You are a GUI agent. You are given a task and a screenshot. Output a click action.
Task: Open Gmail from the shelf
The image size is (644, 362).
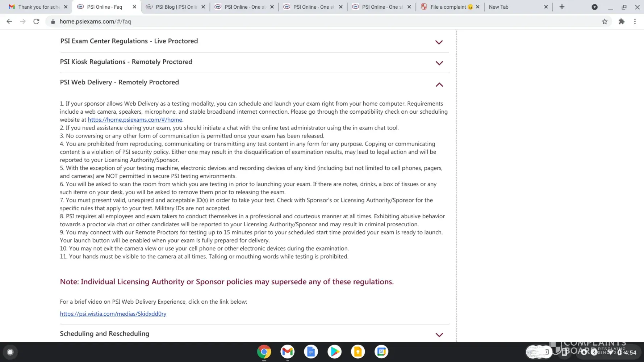(287, 352)
